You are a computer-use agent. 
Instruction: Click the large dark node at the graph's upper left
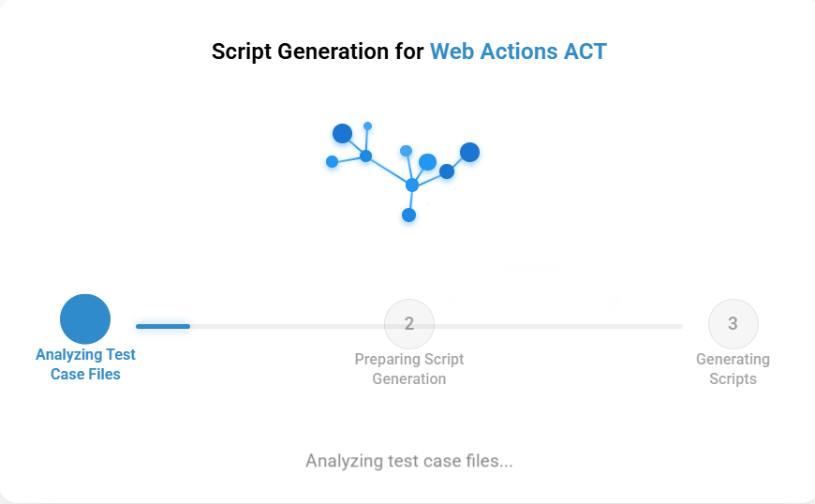point(343,134)
